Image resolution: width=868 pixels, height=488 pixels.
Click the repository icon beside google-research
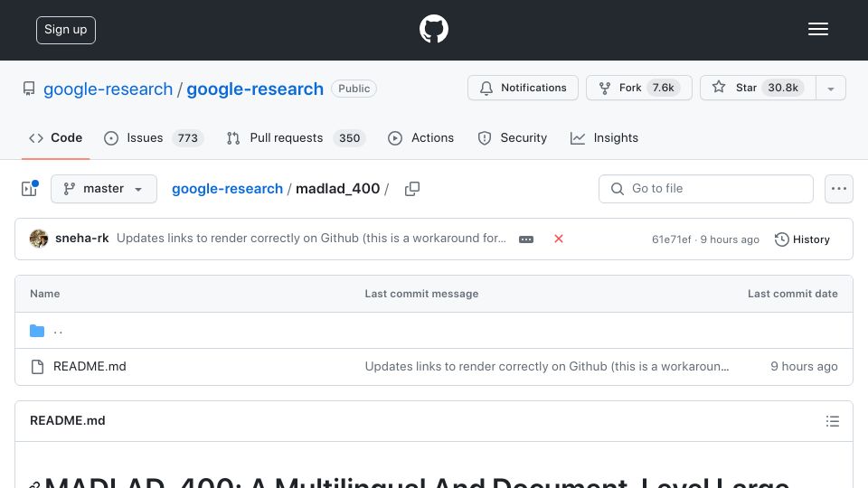coord(29,89)
